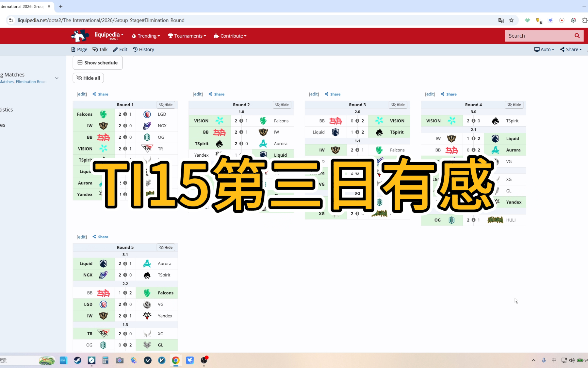This screenshot has height=368, width=588.
Task: Click the Yandex team name in Round 4
Action: click(514, 202)
